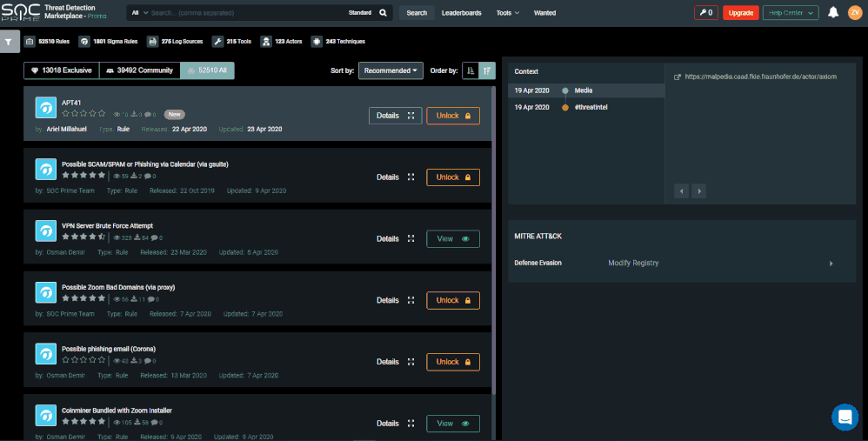The image size is (868, 441).
Task: Open the Tools menu dropdown
Action: (x=507, y=13)
